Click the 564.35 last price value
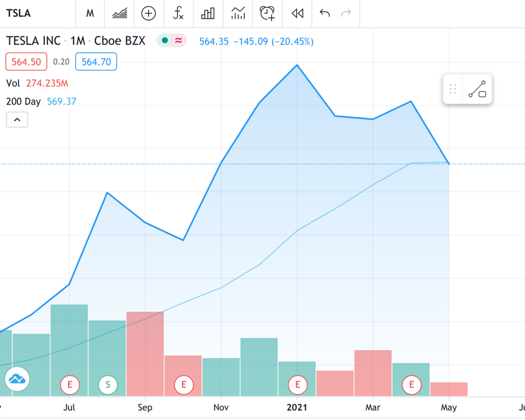This screenshot has height=420, width=525. point(214,41)
